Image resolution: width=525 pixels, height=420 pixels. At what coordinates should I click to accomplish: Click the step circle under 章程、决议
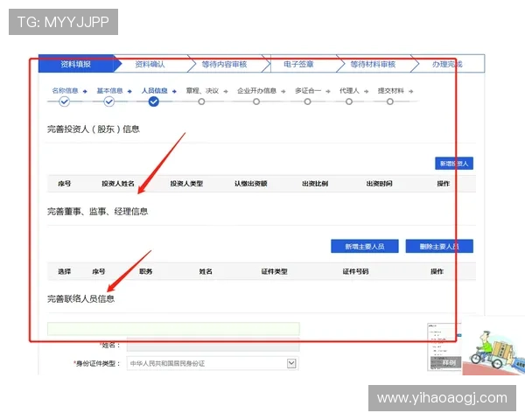(x=201, y=101)
